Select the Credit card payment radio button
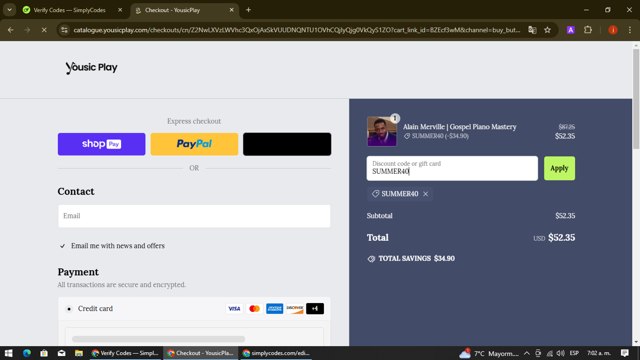The height and width of the screenshot is (360, 640). pyautogui.click(x=69, y=309)
